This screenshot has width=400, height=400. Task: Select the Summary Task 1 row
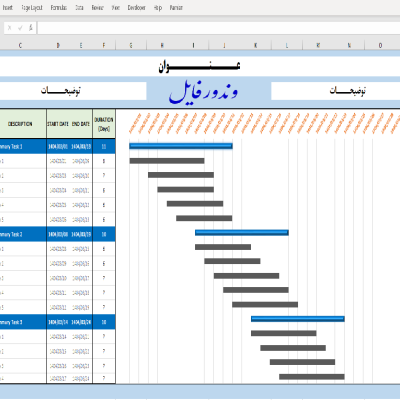click(58, 146)
